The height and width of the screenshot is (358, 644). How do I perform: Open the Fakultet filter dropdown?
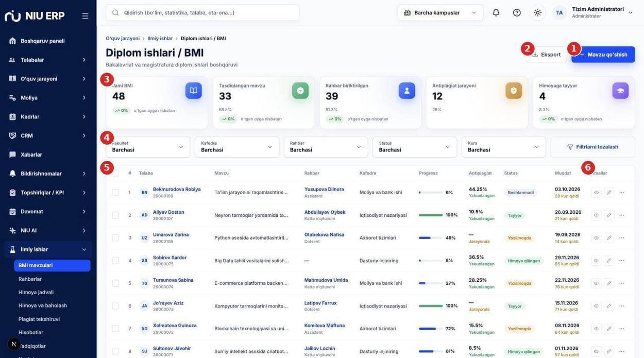click(x=148, y=147)
